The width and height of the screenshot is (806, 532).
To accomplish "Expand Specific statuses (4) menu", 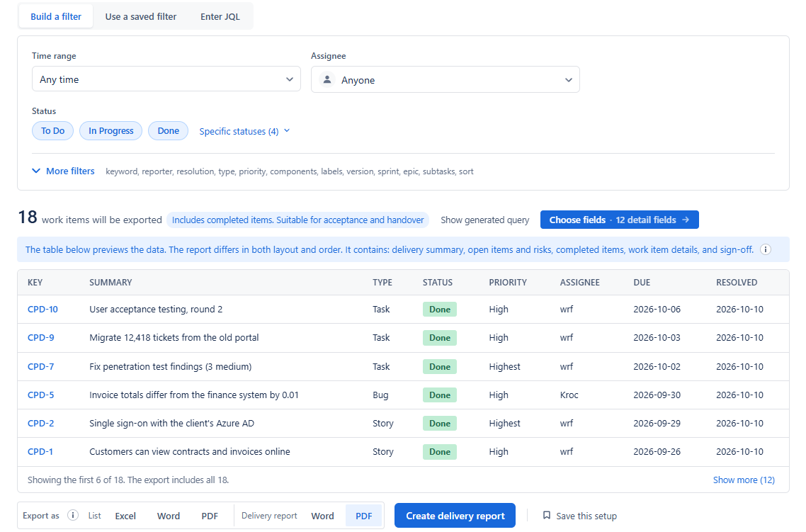I will pyautogui.click(x=244, y=131).
